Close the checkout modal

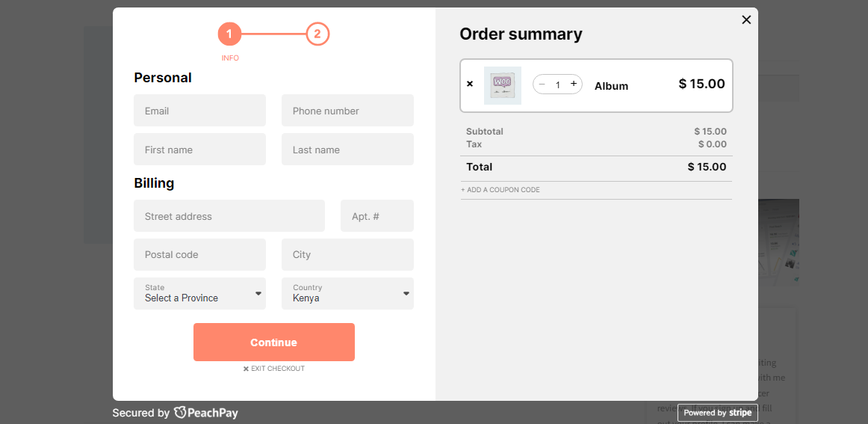pyautogui.click(x=745, y=20)
